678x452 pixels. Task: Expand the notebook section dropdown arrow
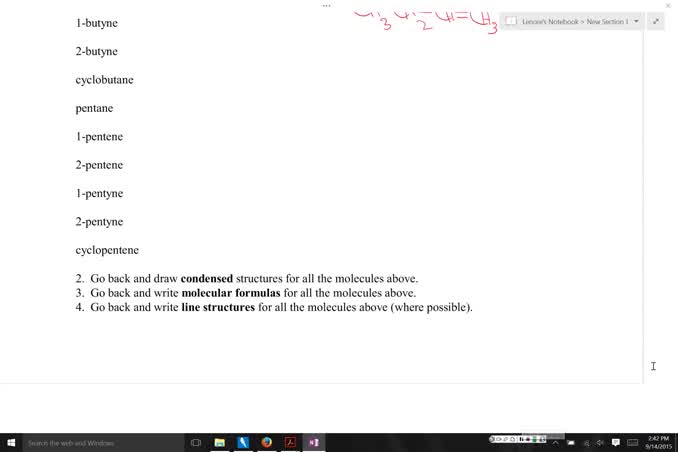[636, 21]
